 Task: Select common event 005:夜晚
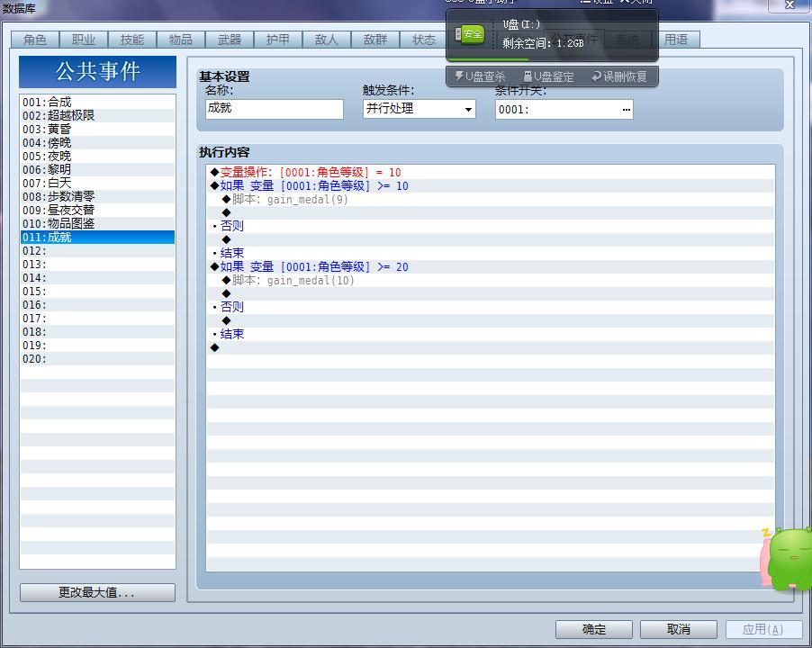pyautogui.click(x=97, y=156)
